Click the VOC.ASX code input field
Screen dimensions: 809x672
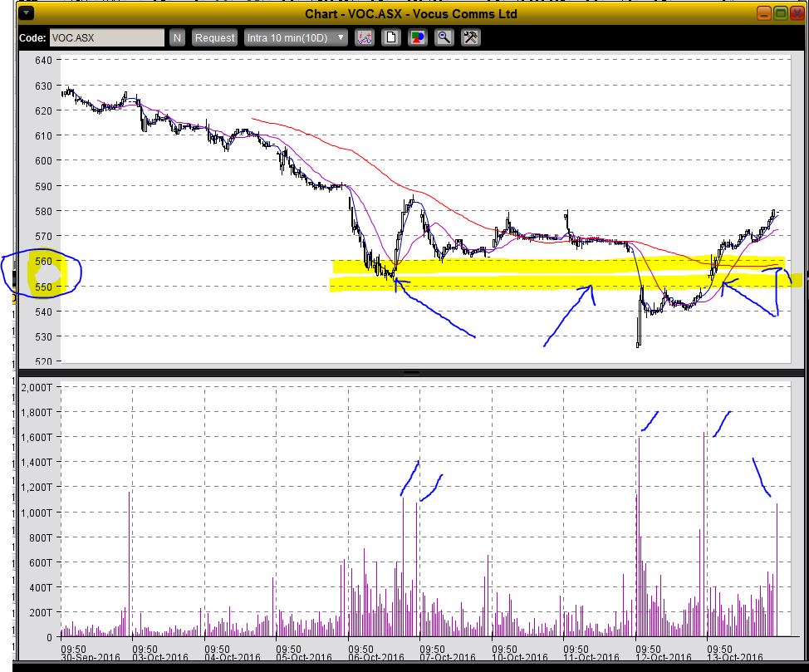[x=107, y=37]
